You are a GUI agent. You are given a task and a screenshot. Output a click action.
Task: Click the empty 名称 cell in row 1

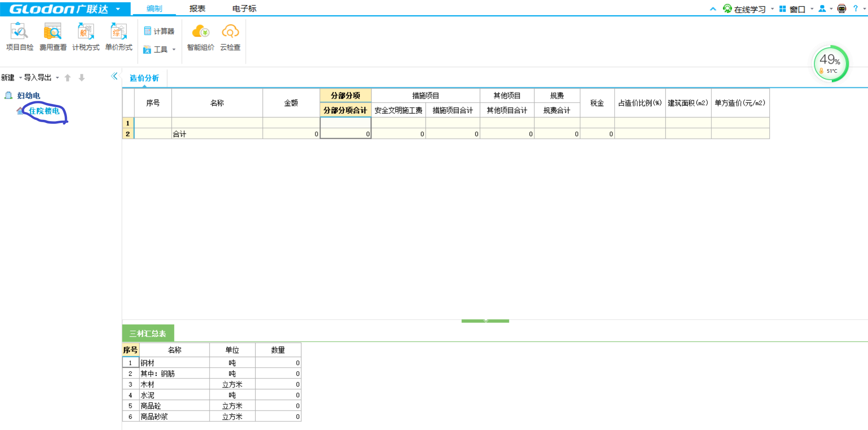tap(217, 123)
